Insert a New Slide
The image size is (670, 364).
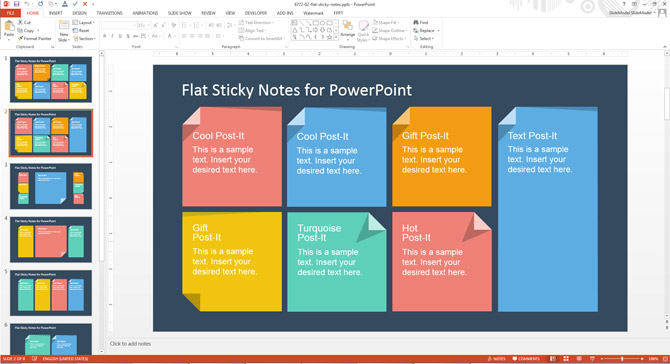click(x=64, y=31)
